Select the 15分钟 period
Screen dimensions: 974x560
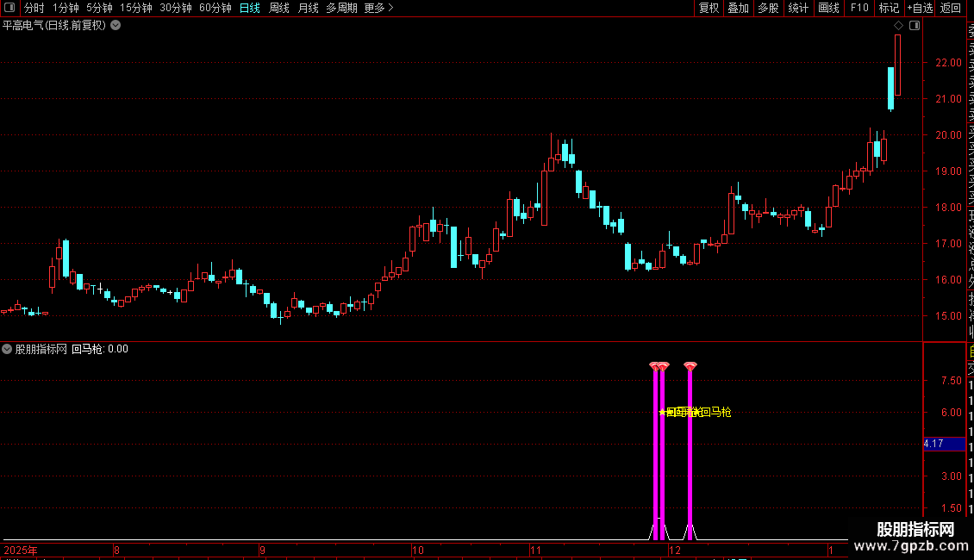click(x=135, y=8)
